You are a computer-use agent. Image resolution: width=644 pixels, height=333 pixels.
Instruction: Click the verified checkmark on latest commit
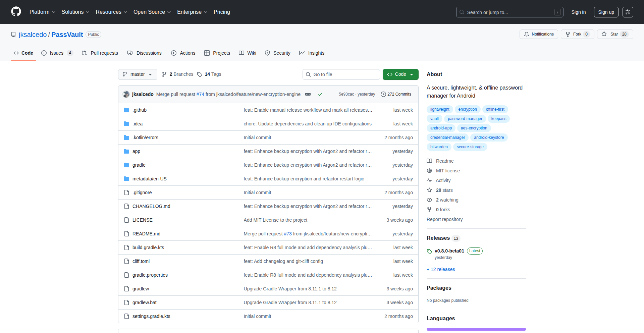click(320, 94)
